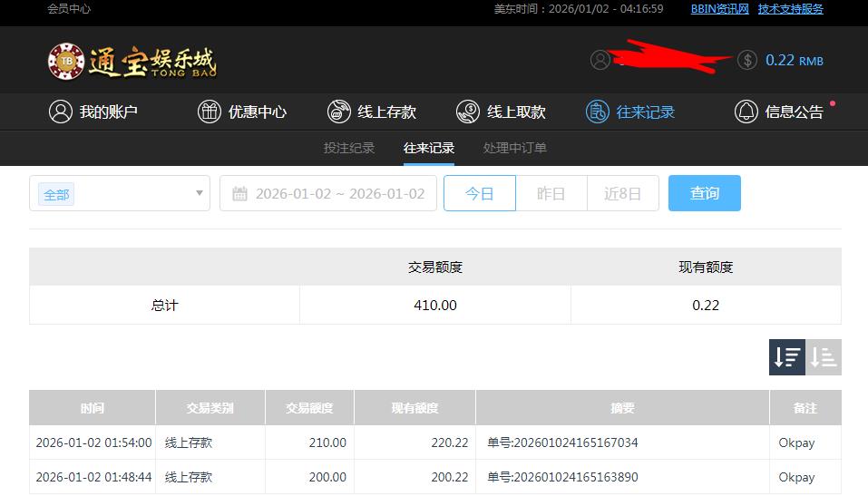Screen dimensions: 868x496
Task: Open the BBIN资讯网 link
Action: coord(719,9)
